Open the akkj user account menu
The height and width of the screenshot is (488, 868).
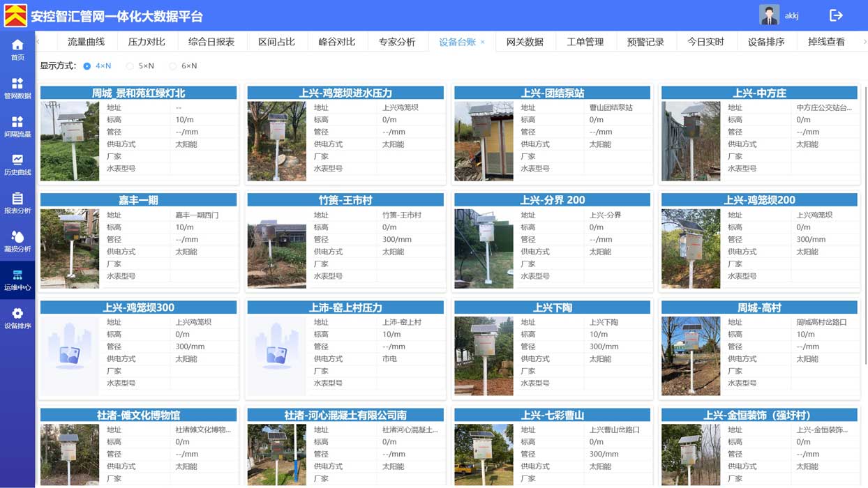click(x=780, y=15)
